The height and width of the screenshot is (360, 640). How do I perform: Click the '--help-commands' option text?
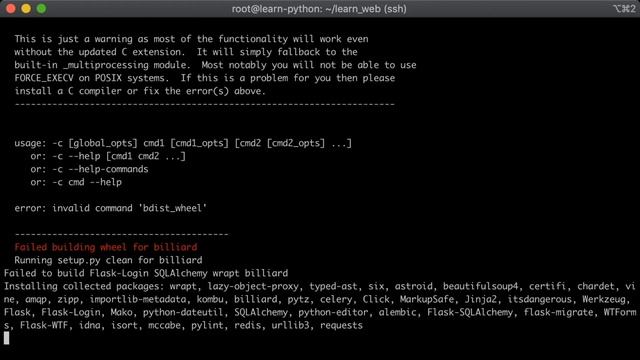click(108, 169)
